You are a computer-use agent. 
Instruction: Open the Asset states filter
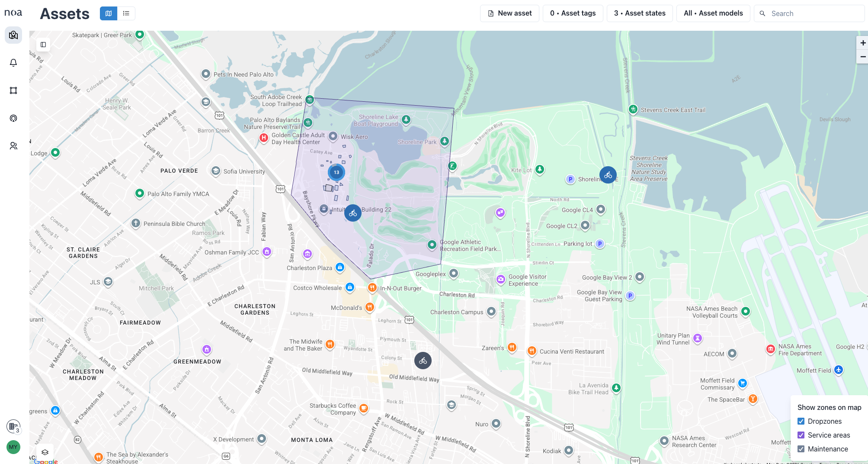tap(640, 13)
